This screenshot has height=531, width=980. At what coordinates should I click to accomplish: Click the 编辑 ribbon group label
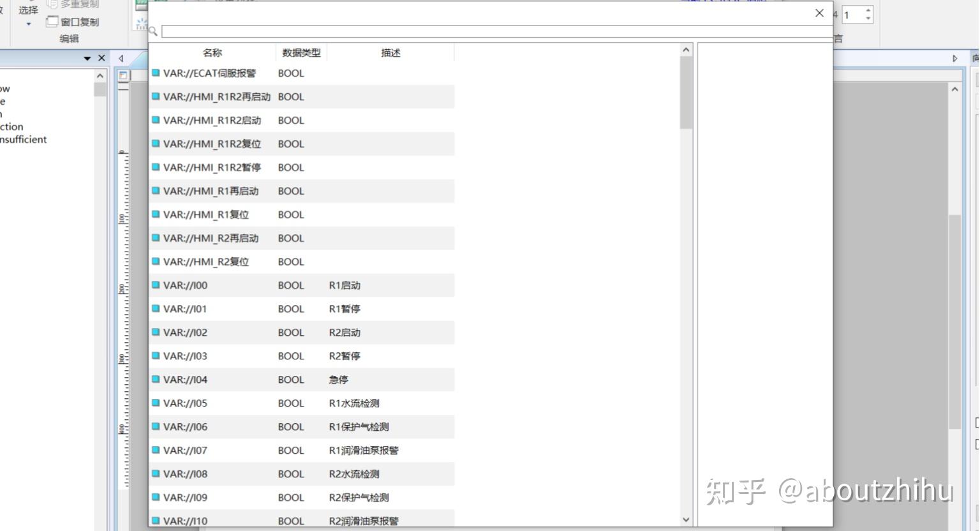coord(69,38)
